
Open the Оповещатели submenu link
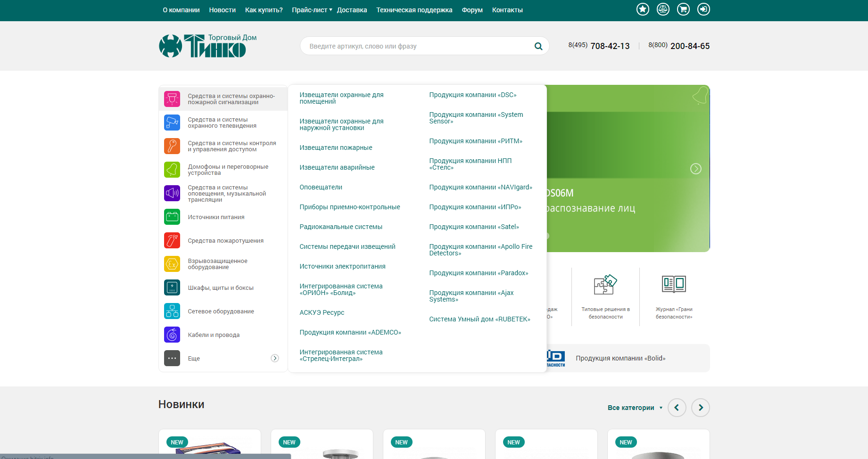[321, 187]
